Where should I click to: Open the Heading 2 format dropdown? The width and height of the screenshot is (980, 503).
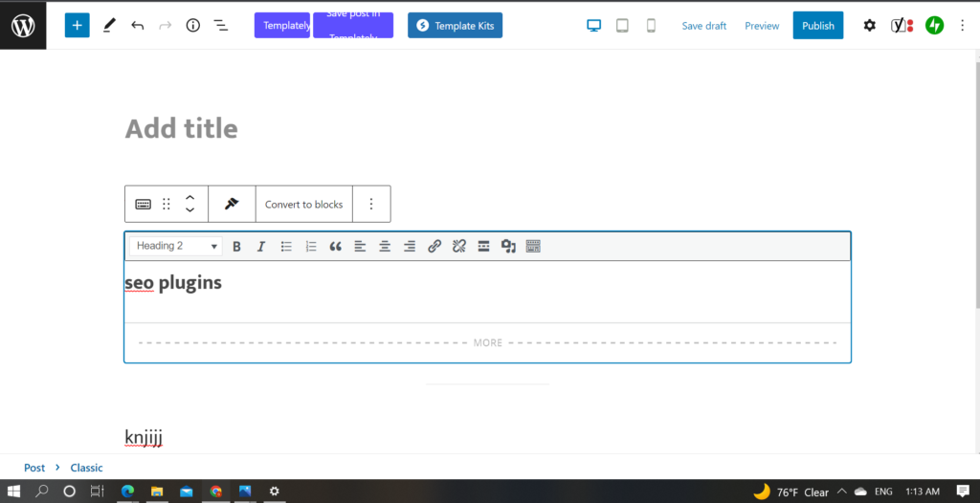click(176, 247)
